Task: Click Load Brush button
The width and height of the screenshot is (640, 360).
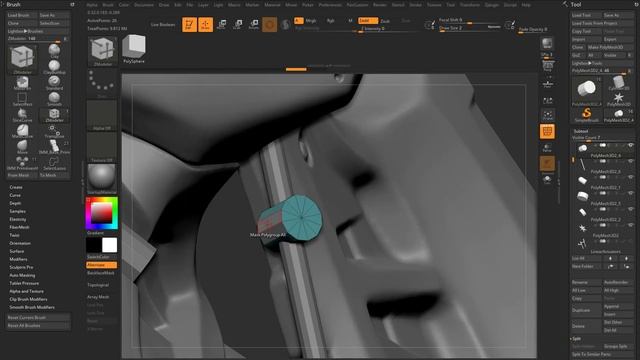Action: tap(22, 15)
